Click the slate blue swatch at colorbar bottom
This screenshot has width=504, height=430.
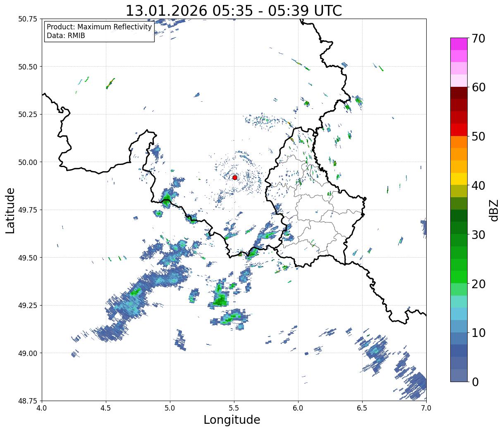tap(459, 375)
